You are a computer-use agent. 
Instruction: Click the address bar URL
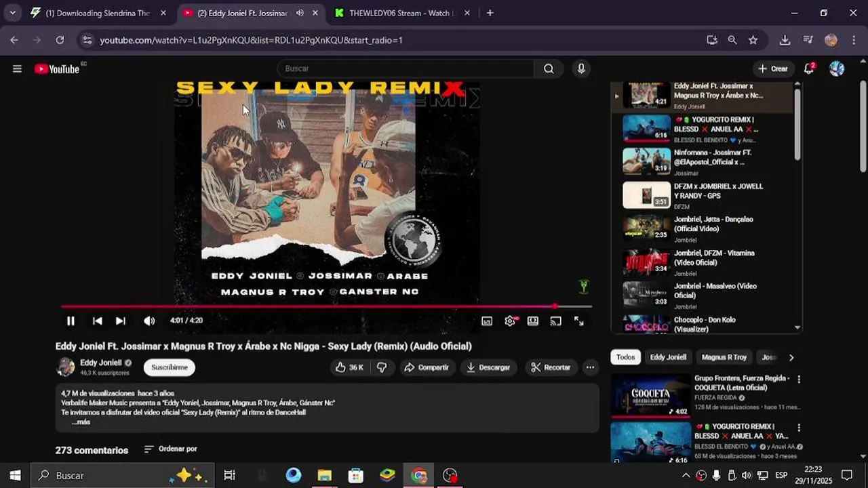point(251,40)
